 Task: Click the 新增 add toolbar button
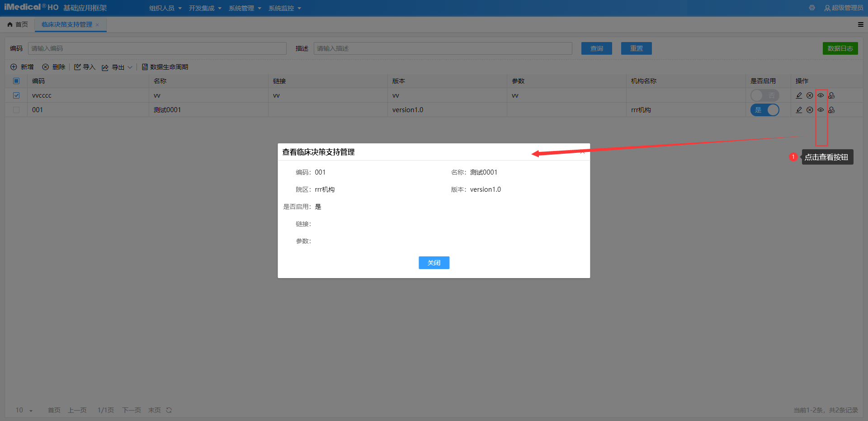click(22, 67)
